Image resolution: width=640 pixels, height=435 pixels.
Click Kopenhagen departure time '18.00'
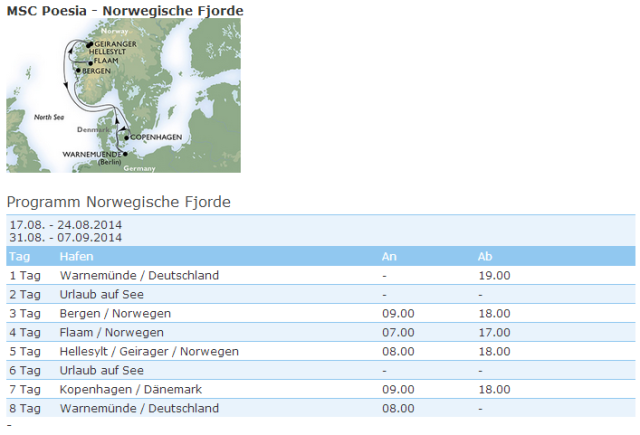[494, 389]
